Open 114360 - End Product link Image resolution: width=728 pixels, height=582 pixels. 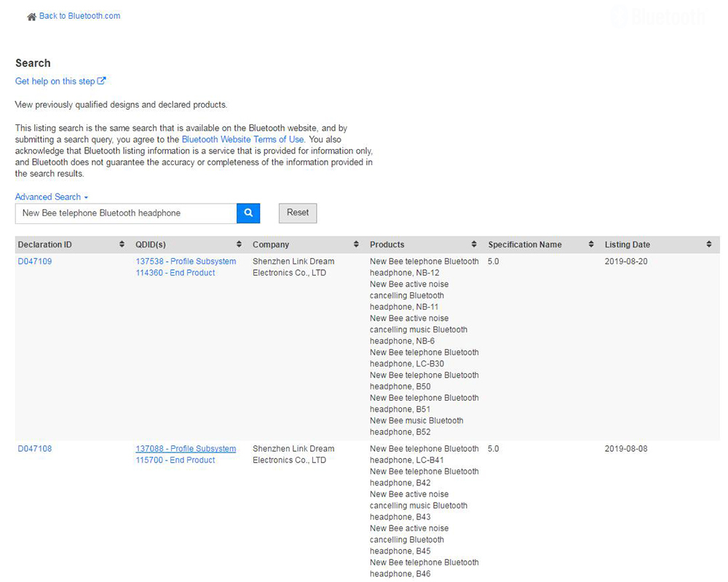[x=175, y=273]
